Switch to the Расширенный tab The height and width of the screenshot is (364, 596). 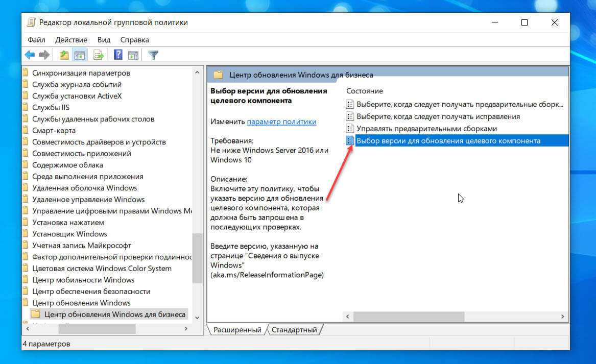237,330
